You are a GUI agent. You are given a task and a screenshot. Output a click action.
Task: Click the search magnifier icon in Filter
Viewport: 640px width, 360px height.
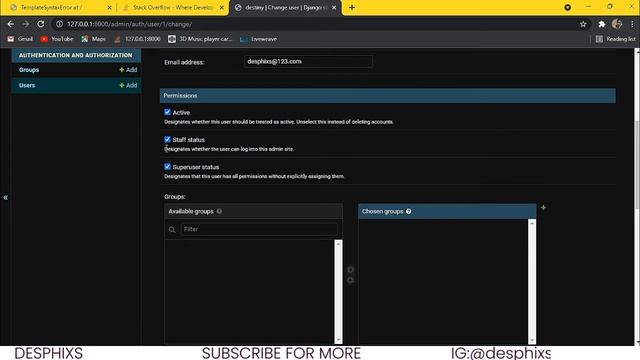[172, 230]
